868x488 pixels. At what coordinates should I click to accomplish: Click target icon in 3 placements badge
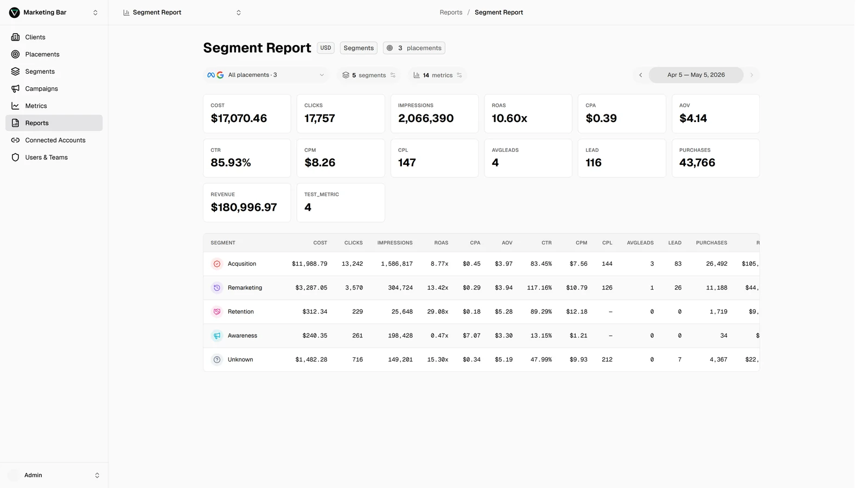390,48
